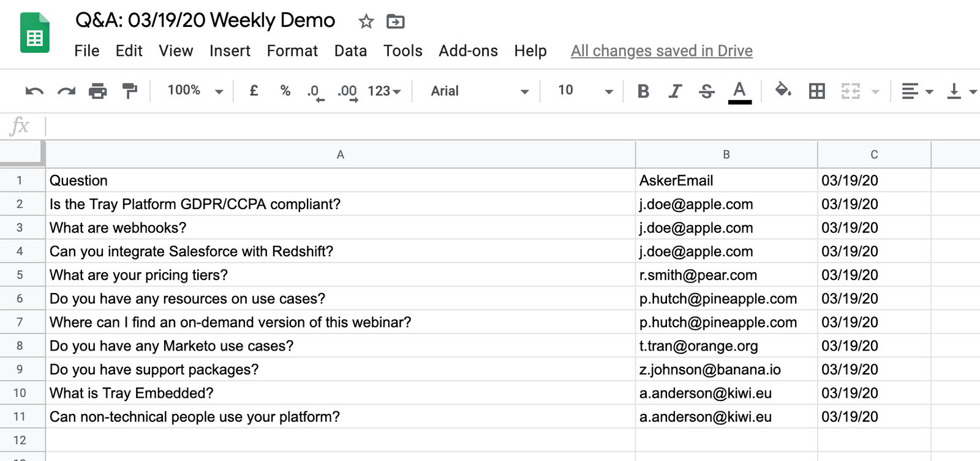
Task: Toggle strikethrough formatting
Action: click(x=706, y=91)
